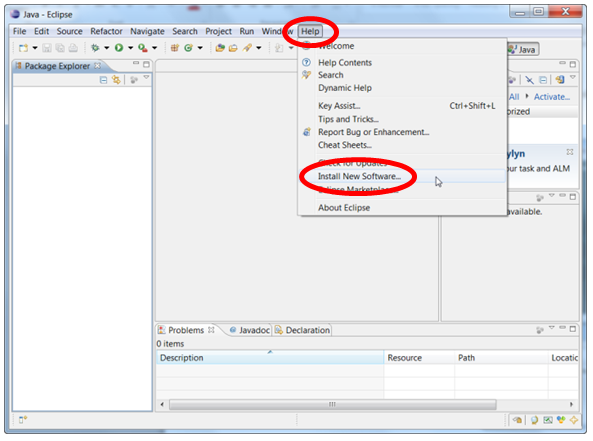Click the Debug bug toolbar icon
Image resolution: width=593 pixels, height=441 pixels.
[95, 48]
